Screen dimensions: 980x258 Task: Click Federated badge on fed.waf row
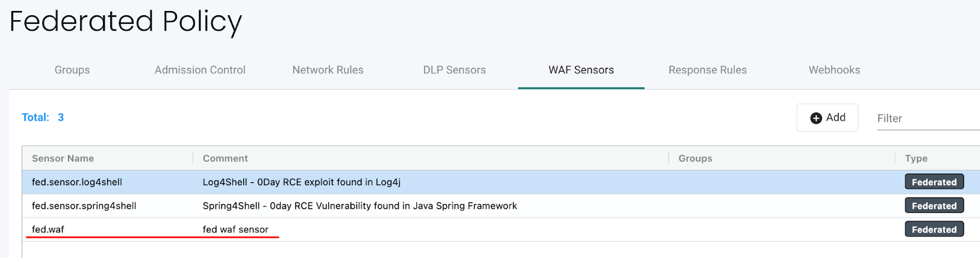934,230
